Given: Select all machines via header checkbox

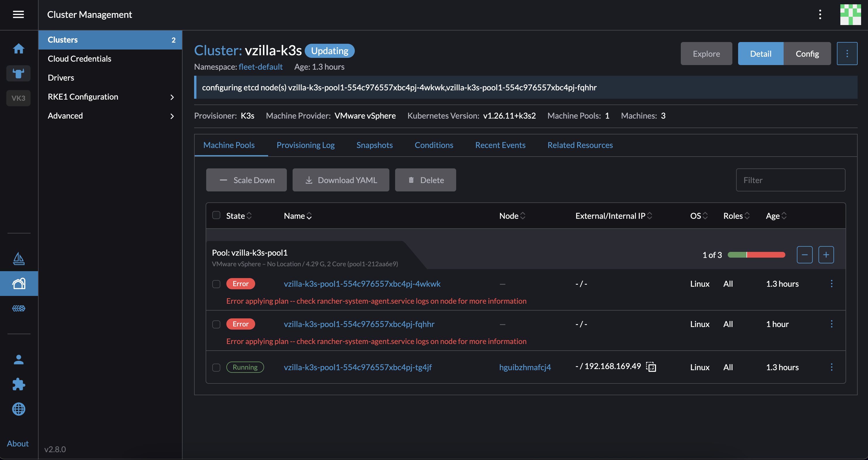Looking at the screenshot, I should (x=216, y=215).
